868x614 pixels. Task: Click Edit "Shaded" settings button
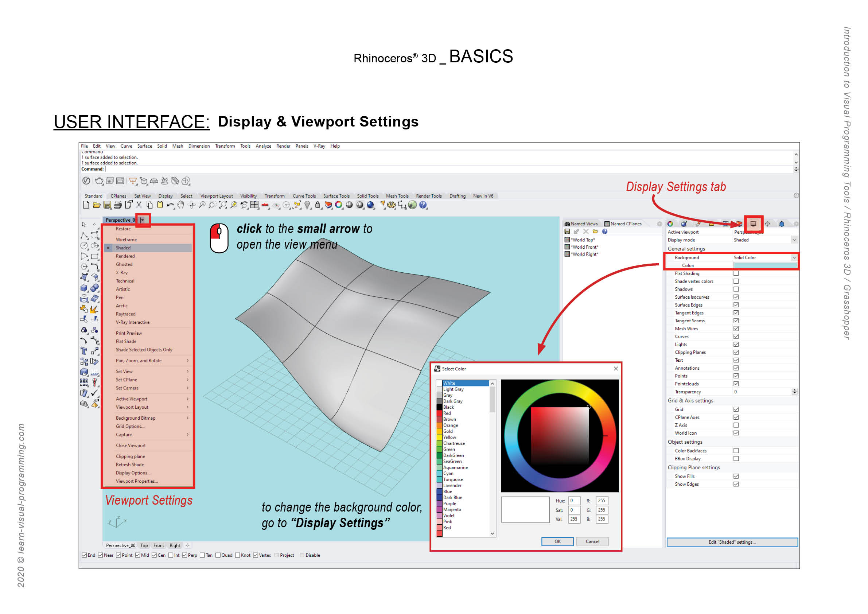pos(732,542)
